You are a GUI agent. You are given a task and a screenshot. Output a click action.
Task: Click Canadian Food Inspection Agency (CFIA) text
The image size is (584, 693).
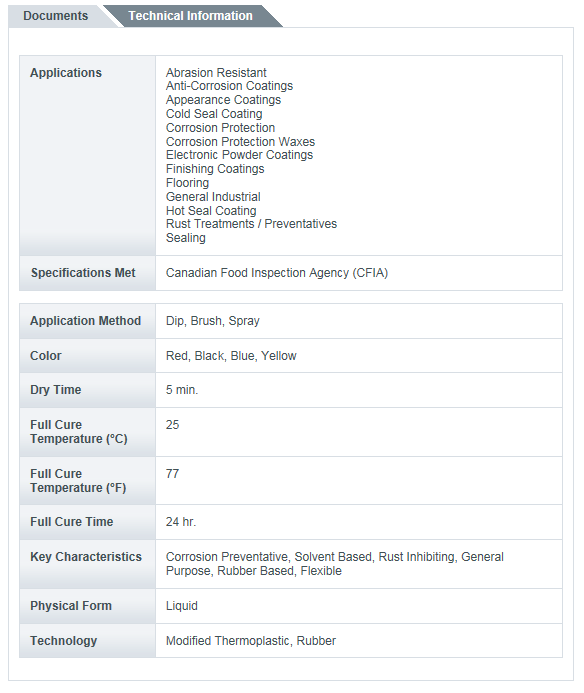[277, 273]
